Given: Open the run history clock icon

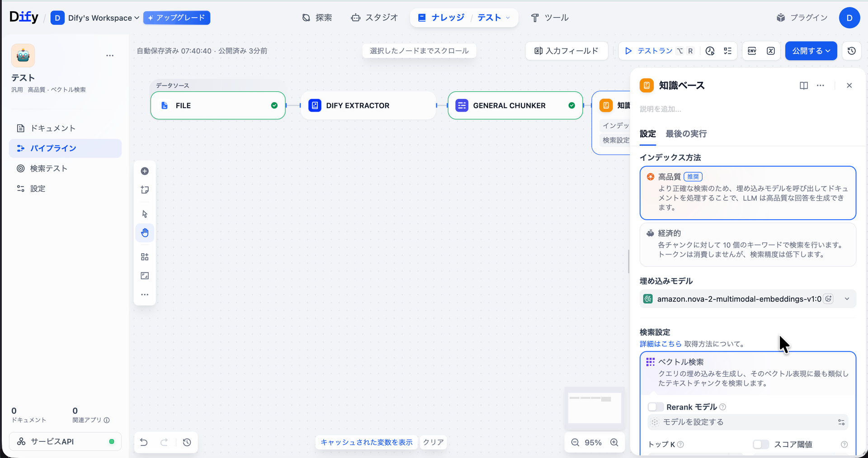Looking at the screenshot, I should pos(710,51).
